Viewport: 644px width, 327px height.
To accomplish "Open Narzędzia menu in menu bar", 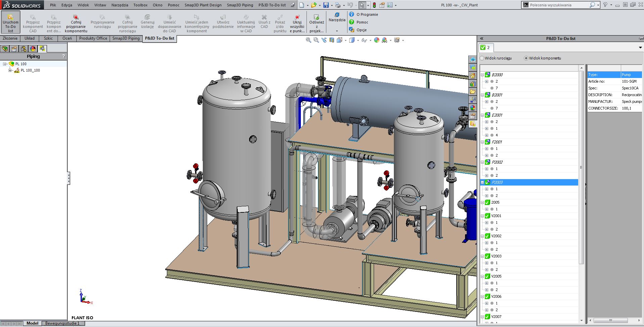I will 120,5.
